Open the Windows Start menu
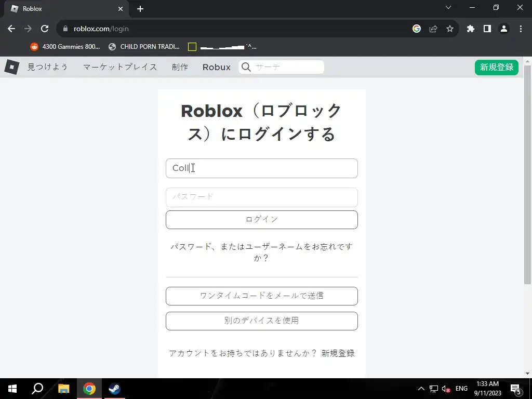Viewport: 532px width, 399px height. (12, 389)
